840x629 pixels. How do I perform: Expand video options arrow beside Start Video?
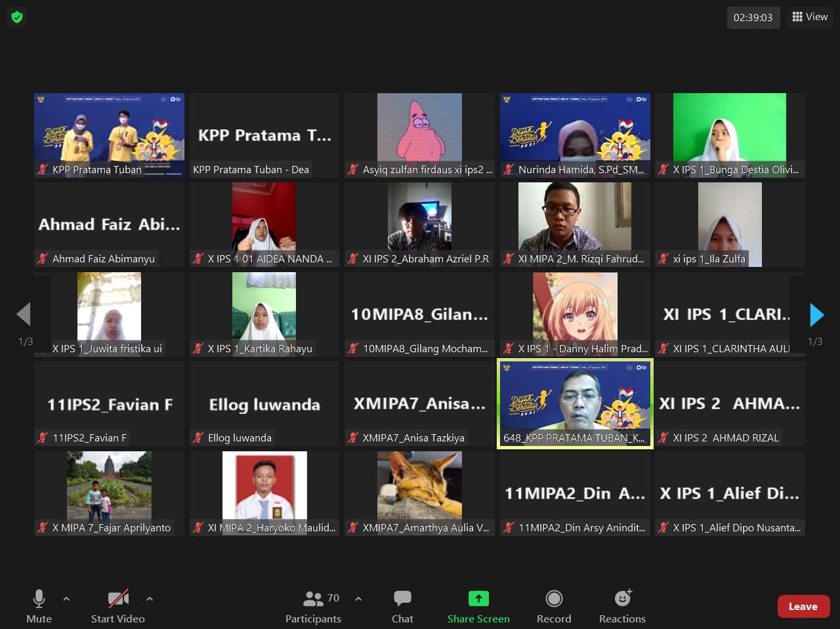[150, 599]
